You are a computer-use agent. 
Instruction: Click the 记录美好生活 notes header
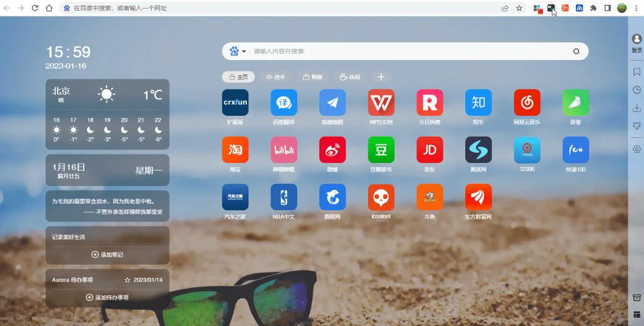tap(69, 237)
